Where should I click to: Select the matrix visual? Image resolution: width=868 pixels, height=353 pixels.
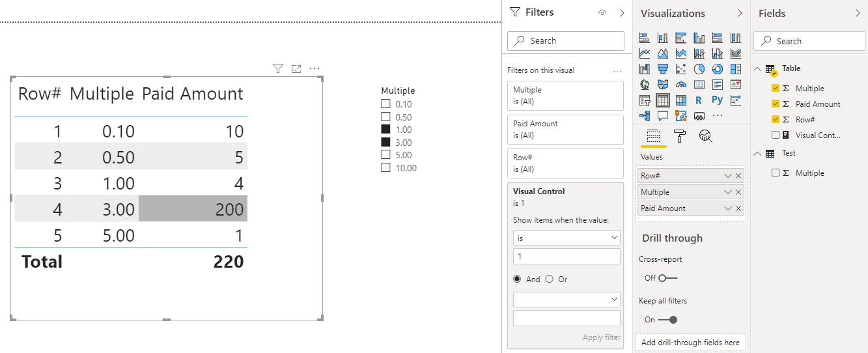[x=681, y=100]
